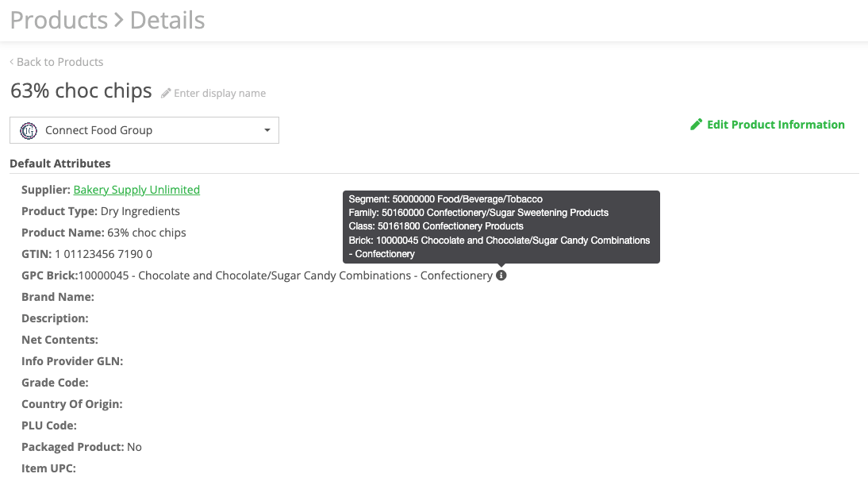The height and width of the screenshot is (489, 868).
Task: Click the Packaged Product No value
Action: [x=134, y=447]
